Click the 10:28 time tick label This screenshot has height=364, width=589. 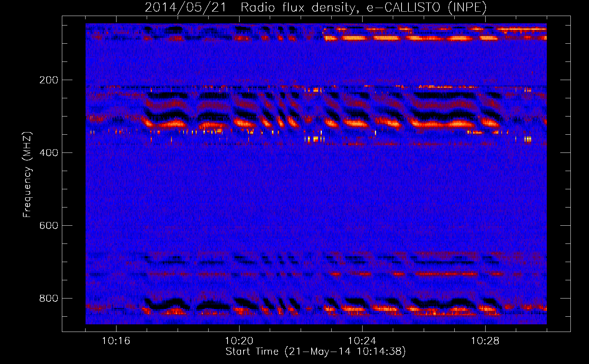(x=485, y=341)
